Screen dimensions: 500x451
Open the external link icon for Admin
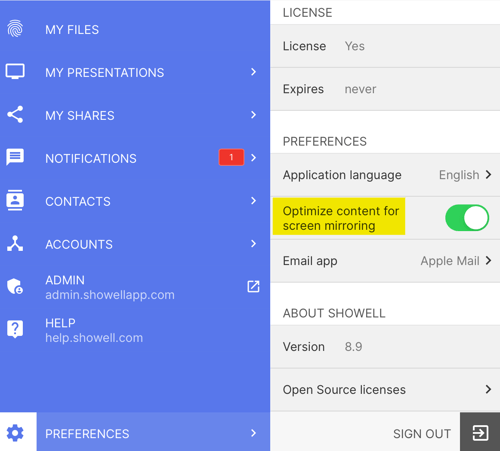[x=253, y=286]
